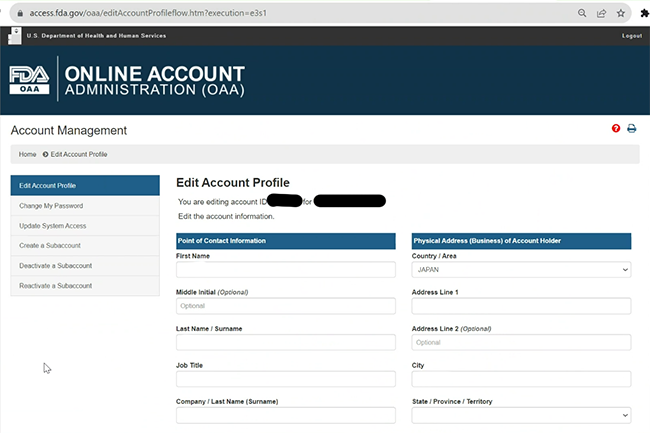Bookmark this page with the star icon
The height and width of the screenshot is (434, 650).
click(x=621, y=13)
